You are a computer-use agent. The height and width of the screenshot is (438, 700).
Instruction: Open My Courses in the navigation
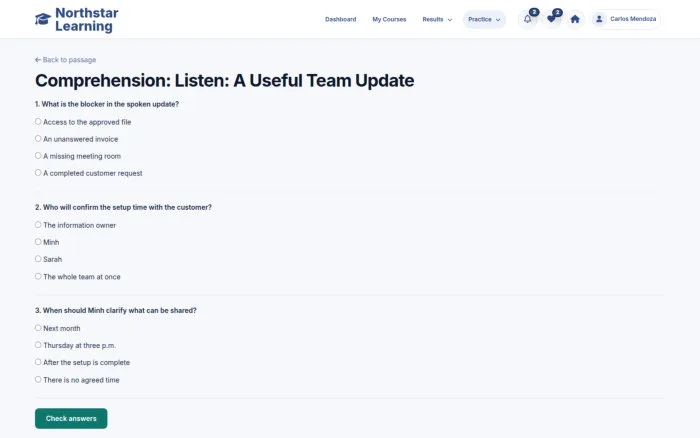389,19
